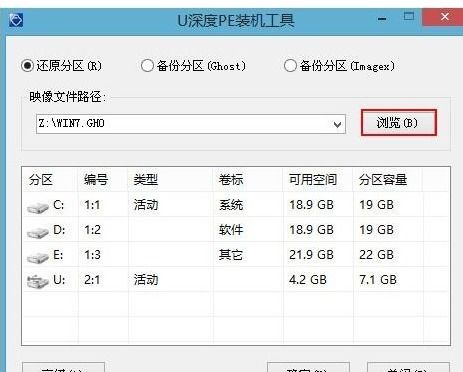Viewport: 463px width, 372px height.
Task: Select the C: drive icon
Action: pyautogui.click(x=38, y=207)
